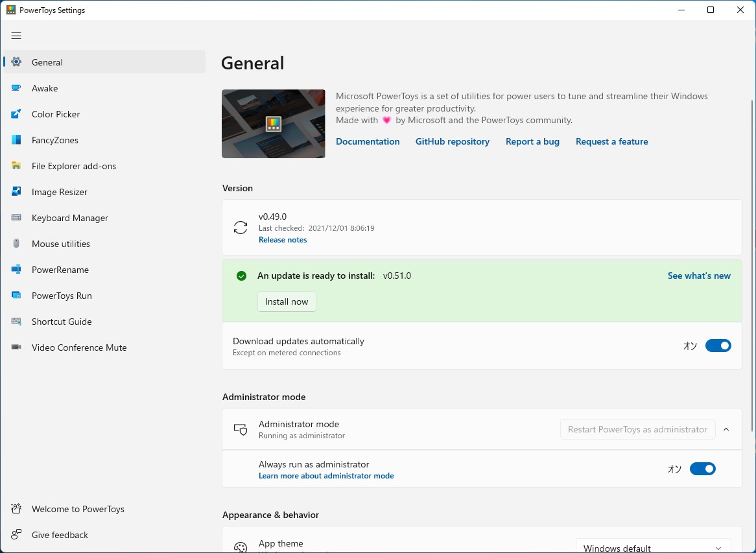Image resolution: width=756 pixels, height=553 pixels.
Task: Turn off Always run as administrator
Action: (x=702, y=469)
